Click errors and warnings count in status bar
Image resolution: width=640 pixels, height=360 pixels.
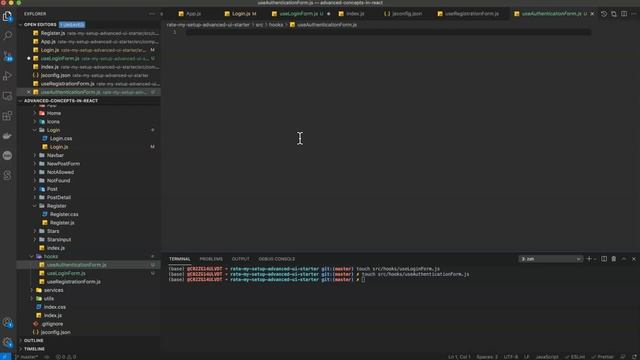point(66,357)
